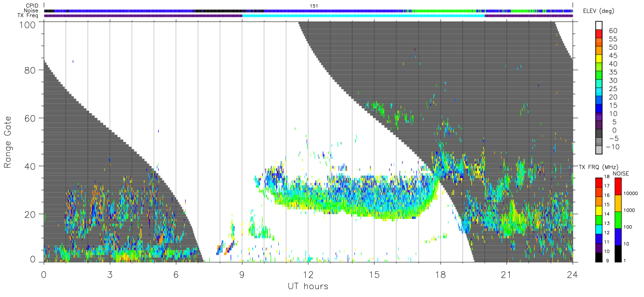Image resolution: width=644 pixels, height=297 pixels.
Task: Click the 80 tick on Range Gate axis
Action: pos(30,70)
